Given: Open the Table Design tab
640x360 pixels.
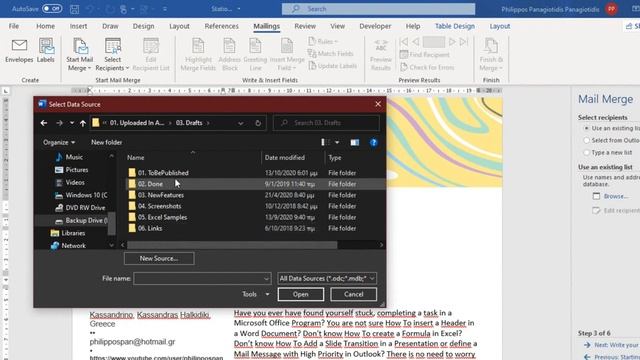Looking at the screenshot, I should (455, 26).
